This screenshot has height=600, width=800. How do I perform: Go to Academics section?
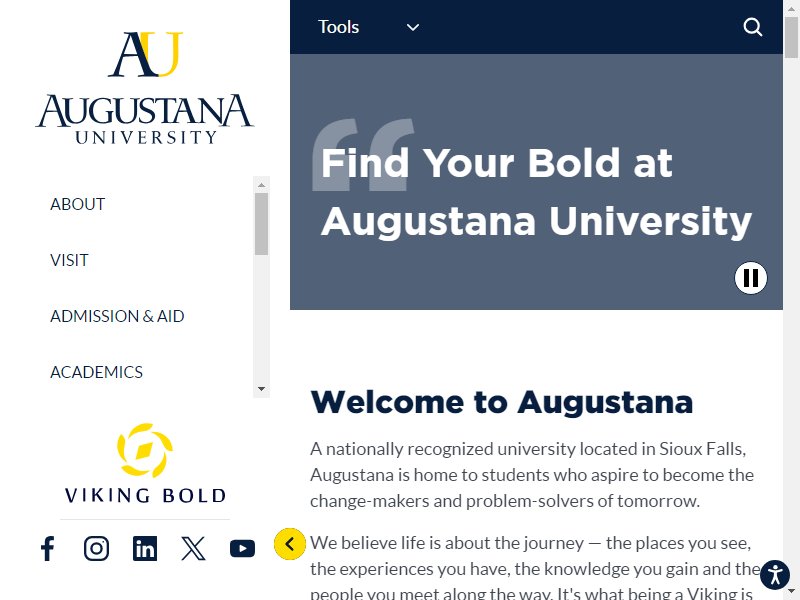tap(96, 372)
